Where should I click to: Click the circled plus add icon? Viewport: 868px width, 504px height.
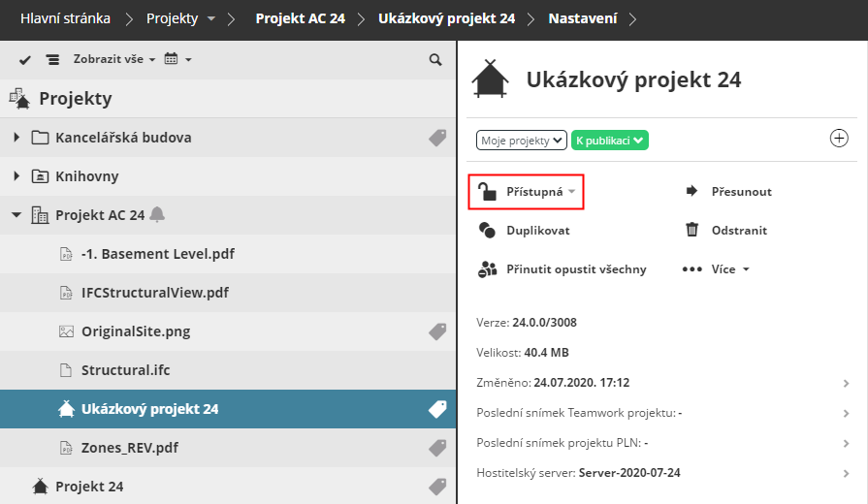[839, 139]
